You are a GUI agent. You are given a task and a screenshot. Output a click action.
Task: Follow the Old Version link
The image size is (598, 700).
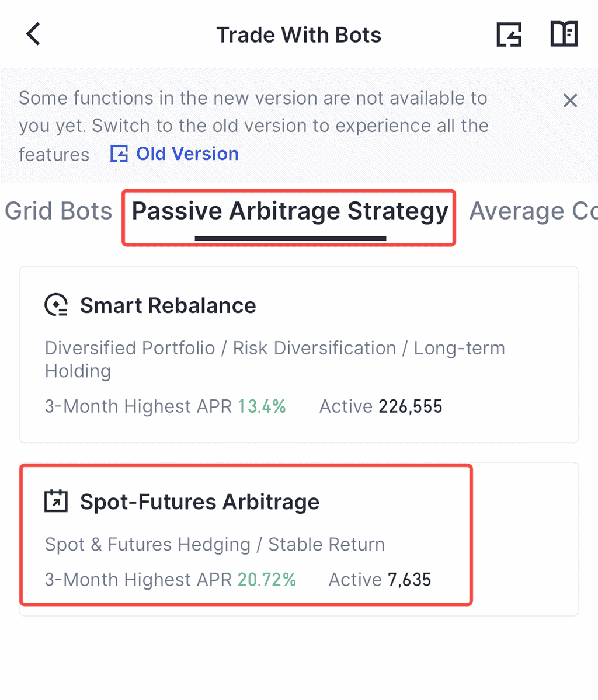coord(187,154)
